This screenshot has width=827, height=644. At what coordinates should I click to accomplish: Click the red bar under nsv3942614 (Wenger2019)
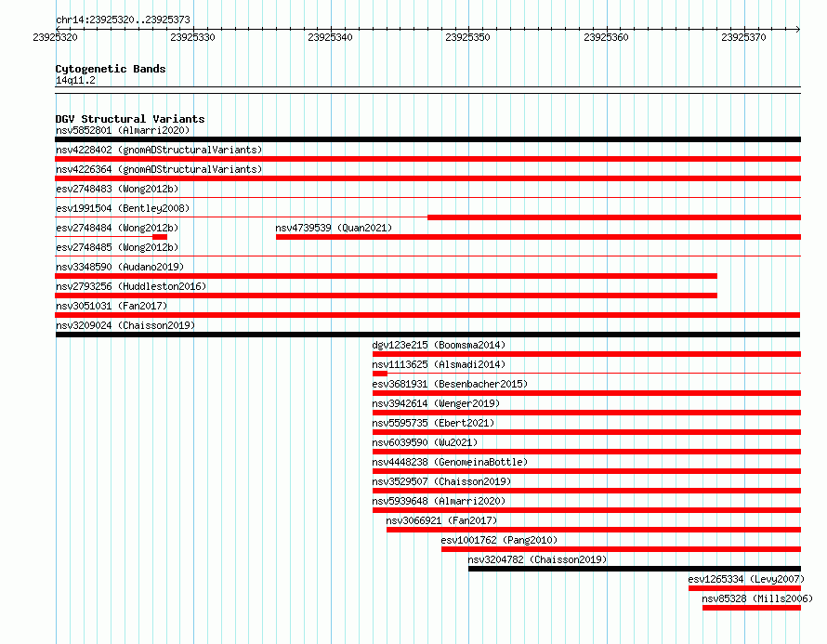tap(586, 413)
